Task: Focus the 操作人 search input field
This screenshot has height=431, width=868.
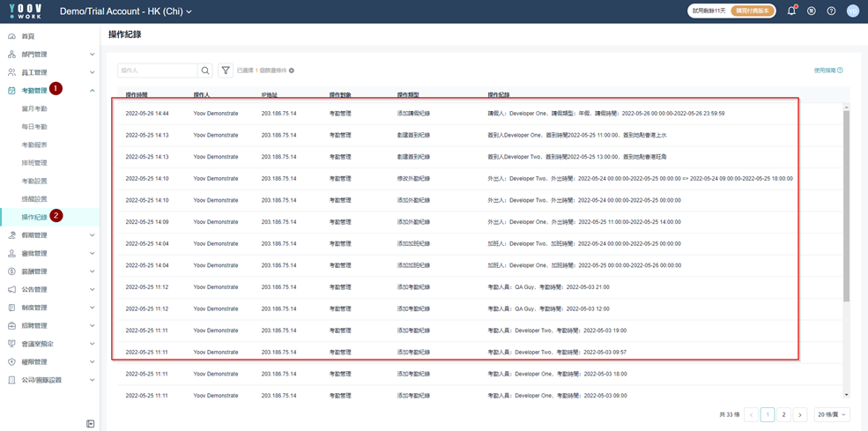Action: tap(158, 71)
